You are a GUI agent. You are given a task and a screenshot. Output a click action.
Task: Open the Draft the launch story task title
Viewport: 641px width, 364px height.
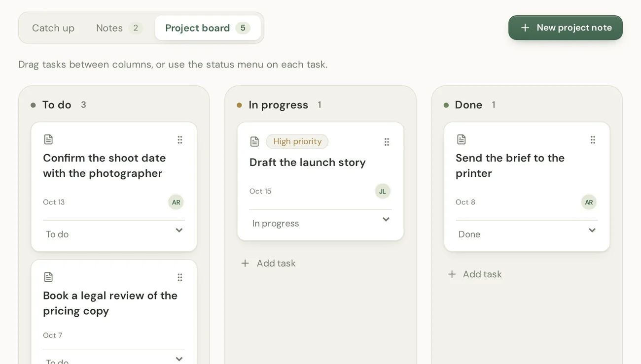click(308, 163)
